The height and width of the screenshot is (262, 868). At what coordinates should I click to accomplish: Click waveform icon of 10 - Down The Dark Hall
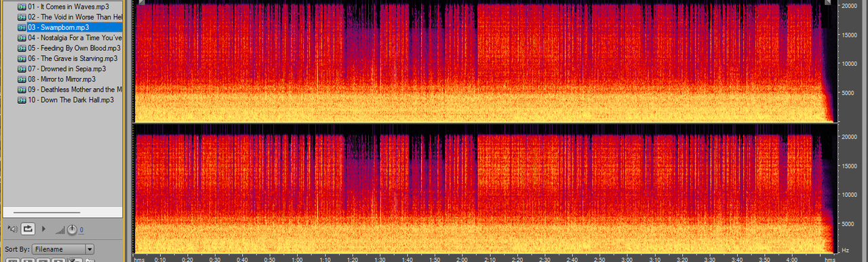[x=21, y=100]
